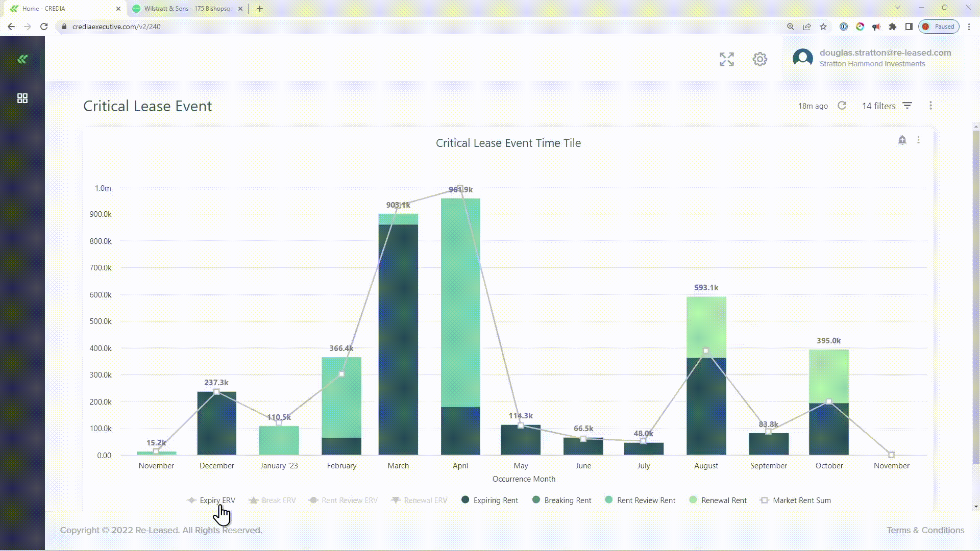
Task: Toggle Market Rent Sum legend series
Action: tap(795, 500)
